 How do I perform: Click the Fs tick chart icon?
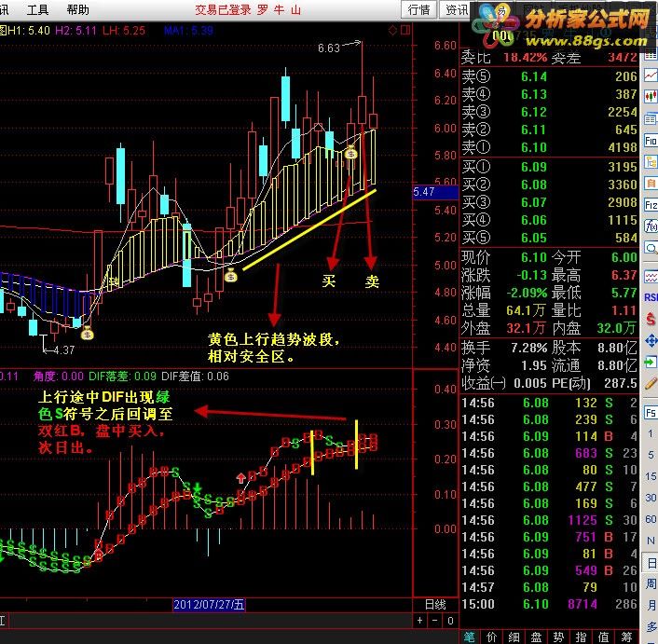(651, 413)
